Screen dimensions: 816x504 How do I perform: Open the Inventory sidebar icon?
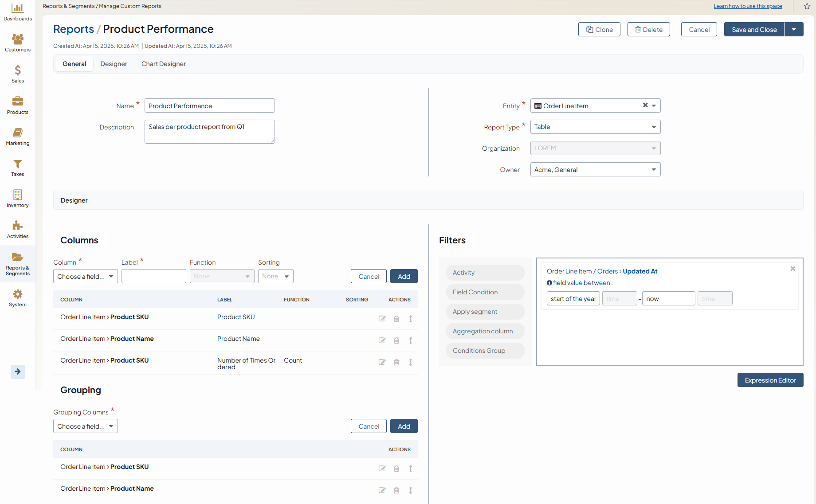point(18,199)
